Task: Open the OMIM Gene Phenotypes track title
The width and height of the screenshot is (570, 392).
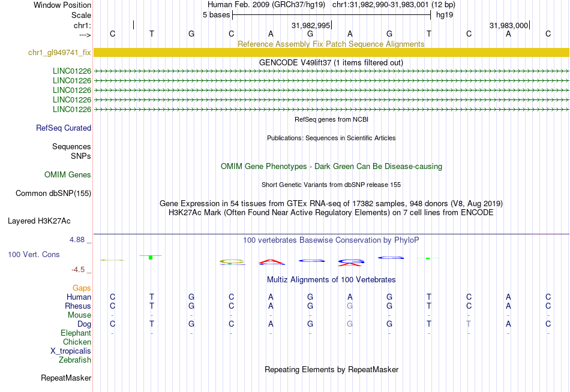Action: coord(331,167)
